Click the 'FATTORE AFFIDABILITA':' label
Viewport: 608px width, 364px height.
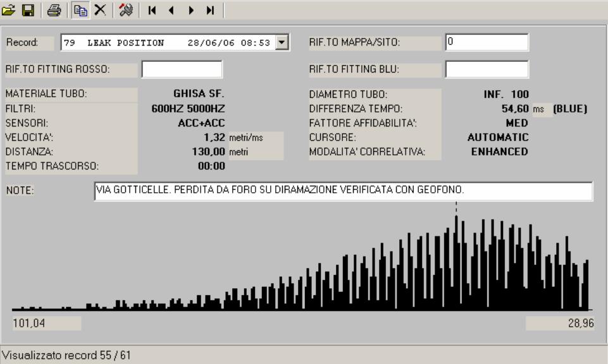tap(363, 123)
